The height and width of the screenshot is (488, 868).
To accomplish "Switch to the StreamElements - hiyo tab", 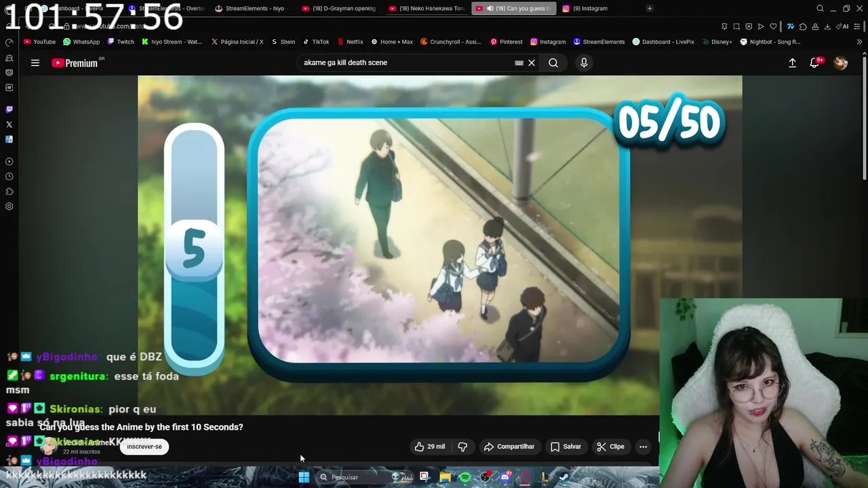I will point(251,8).
